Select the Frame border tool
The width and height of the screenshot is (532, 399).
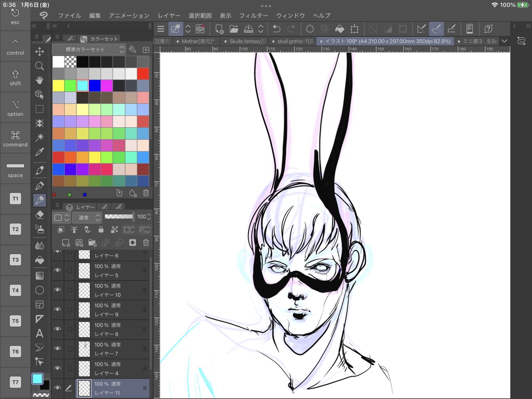[x=39, y=304]
